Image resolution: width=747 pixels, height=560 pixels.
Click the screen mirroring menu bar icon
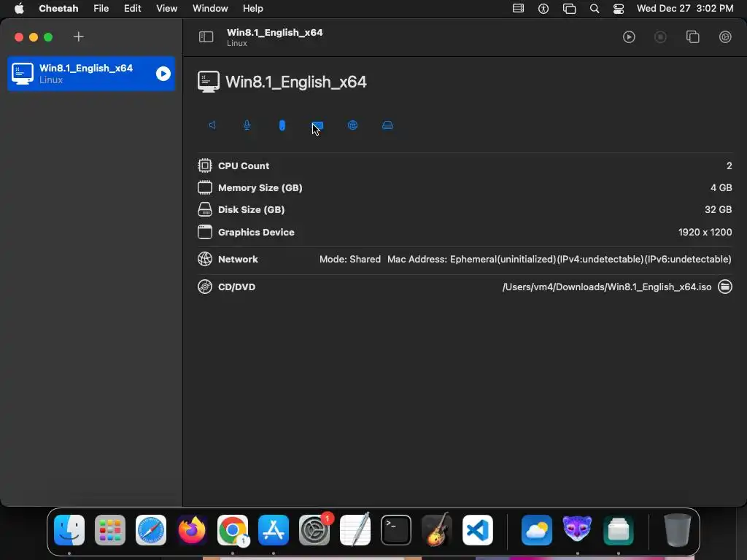click(x=569, y=9)
